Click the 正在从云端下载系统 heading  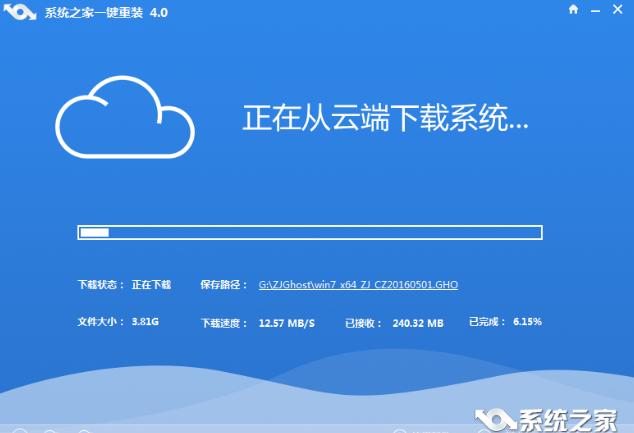click(385, 119)
